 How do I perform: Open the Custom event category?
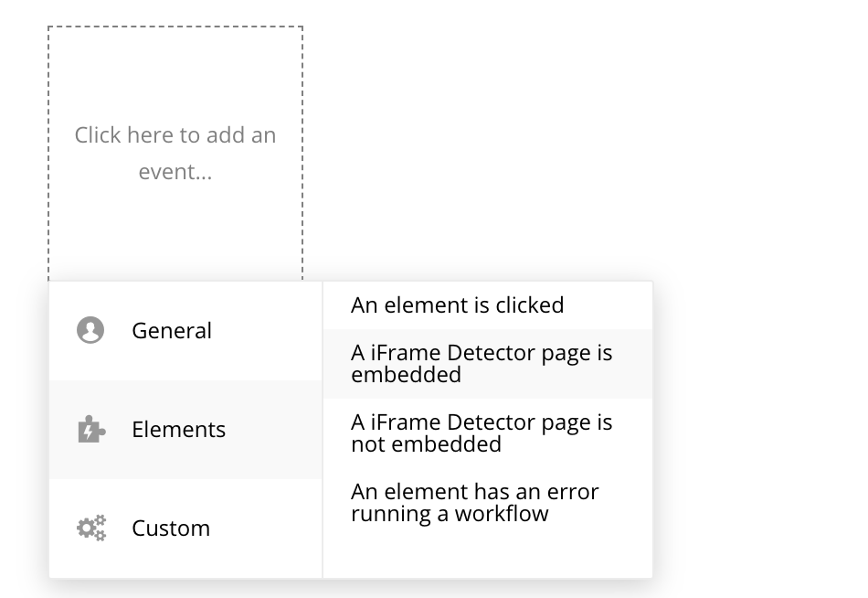click(x=185, y=529)
